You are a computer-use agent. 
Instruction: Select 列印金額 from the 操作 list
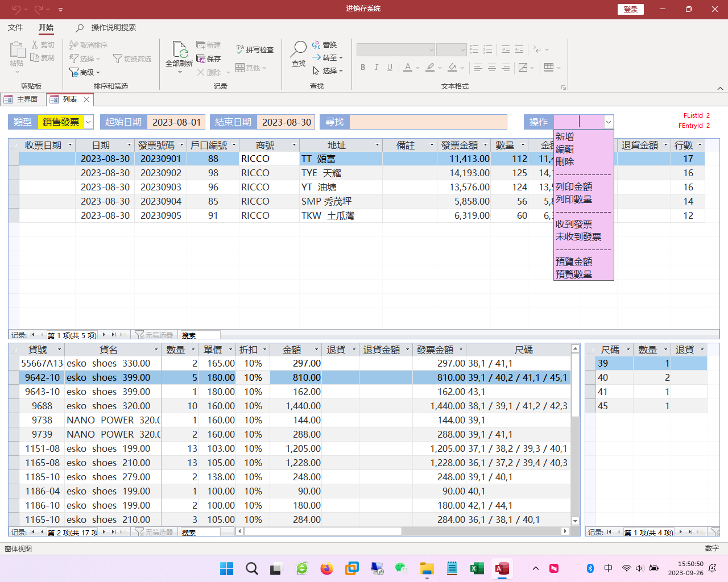(x=574, y=187)
